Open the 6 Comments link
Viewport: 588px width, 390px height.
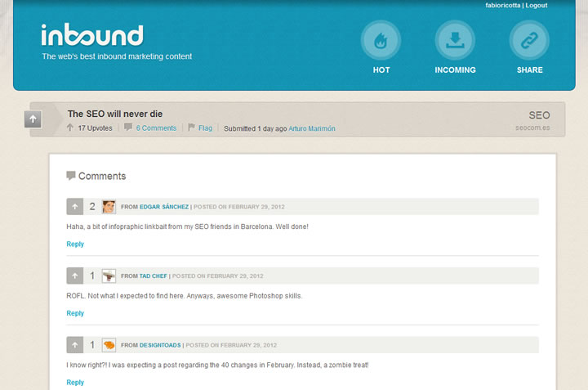155,128
